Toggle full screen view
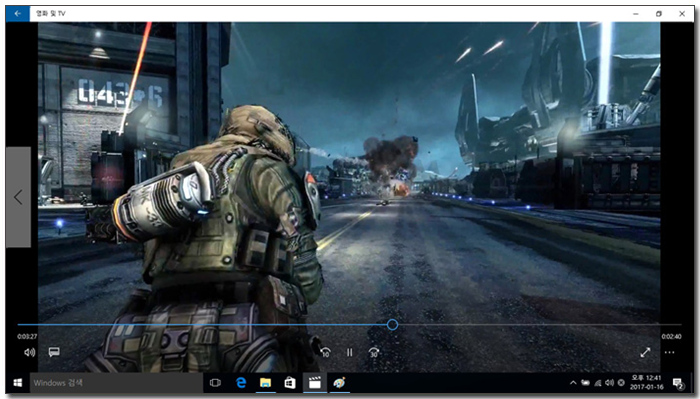700x399 pixels. 645,353
